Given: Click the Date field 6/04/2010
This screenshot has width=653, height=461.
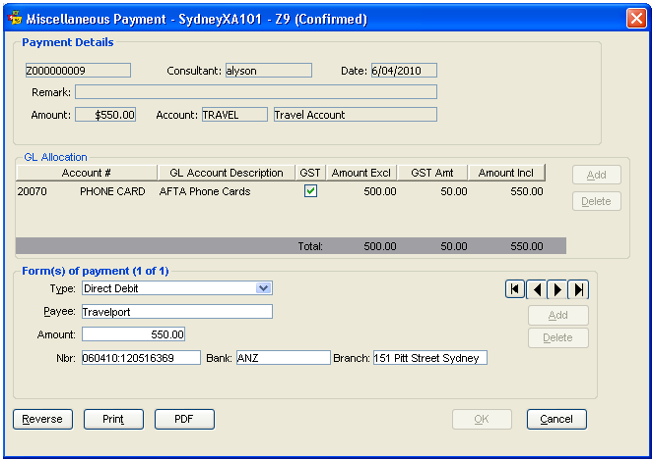Looking at the screenshot, I should point(404,70).
